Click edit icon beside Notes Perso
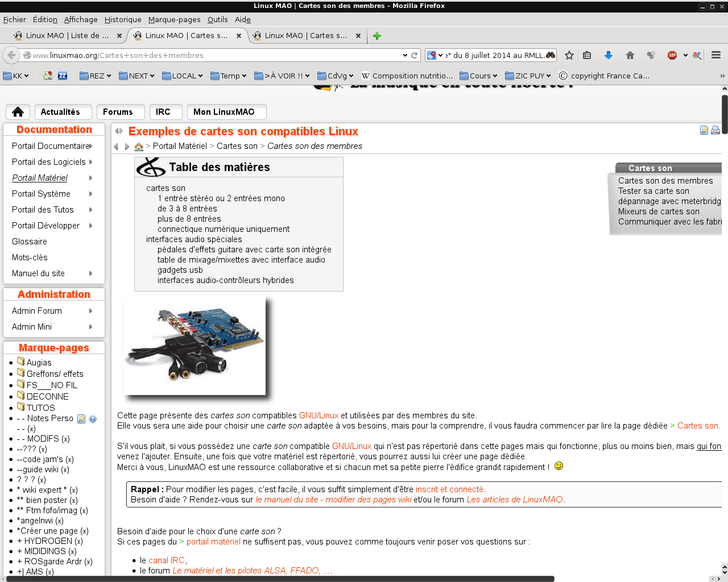The width and height of the screenshot is (728, 582). [81, 419]
